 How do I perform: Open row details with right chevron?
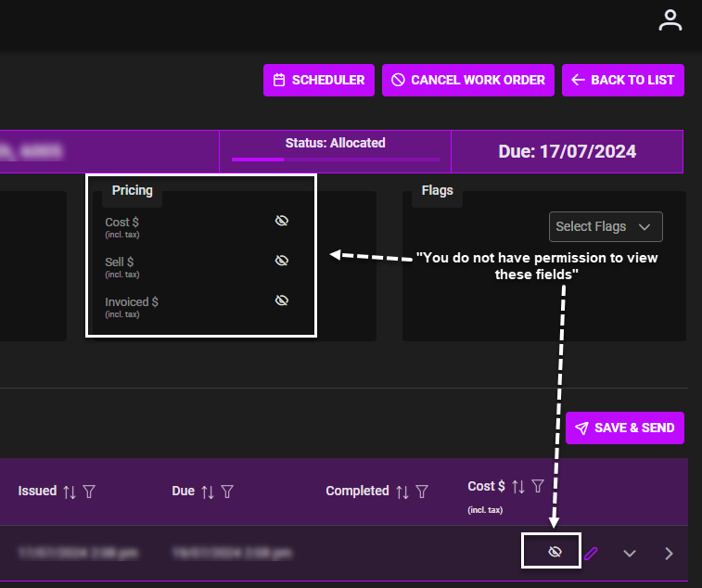[x=669, y=554]
